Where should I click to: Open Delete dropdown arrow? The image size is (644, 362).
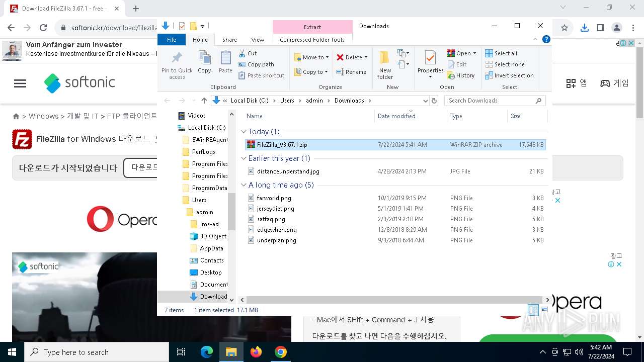[366, 57]
